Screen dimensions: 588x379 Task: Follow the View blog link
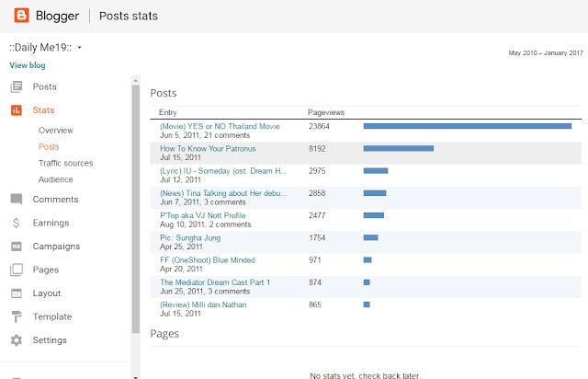pos(28,65)
